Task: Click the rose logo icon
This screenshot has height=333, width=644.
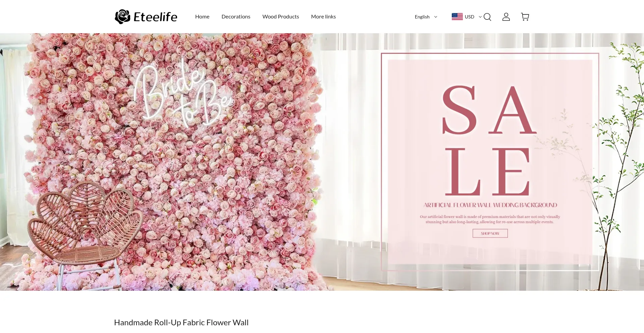Action: pos(122,16)
